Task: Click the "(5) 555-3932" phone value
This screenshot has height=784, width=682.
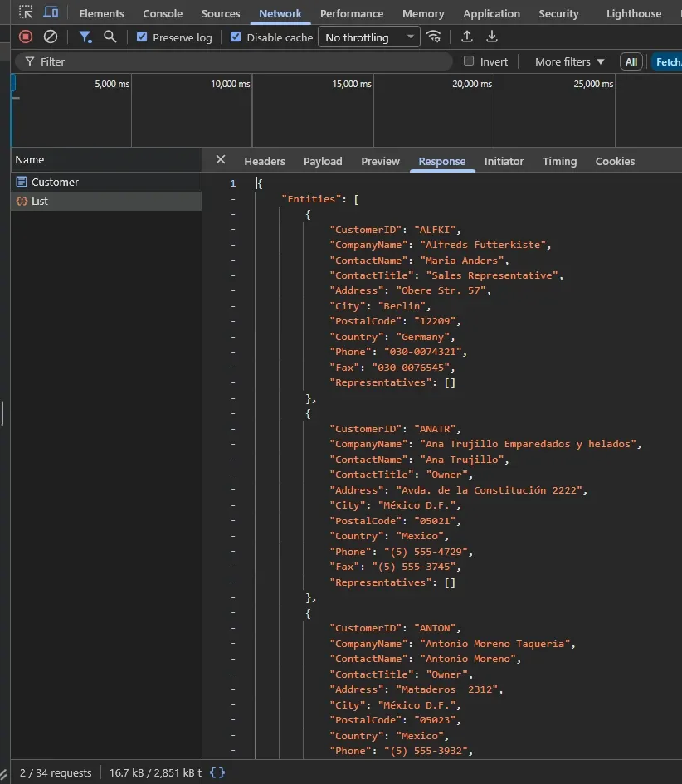Action: [x=426, y=751]
